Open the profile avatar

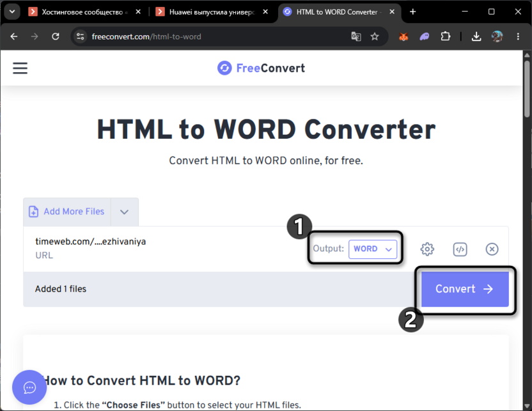click(497, 36)
